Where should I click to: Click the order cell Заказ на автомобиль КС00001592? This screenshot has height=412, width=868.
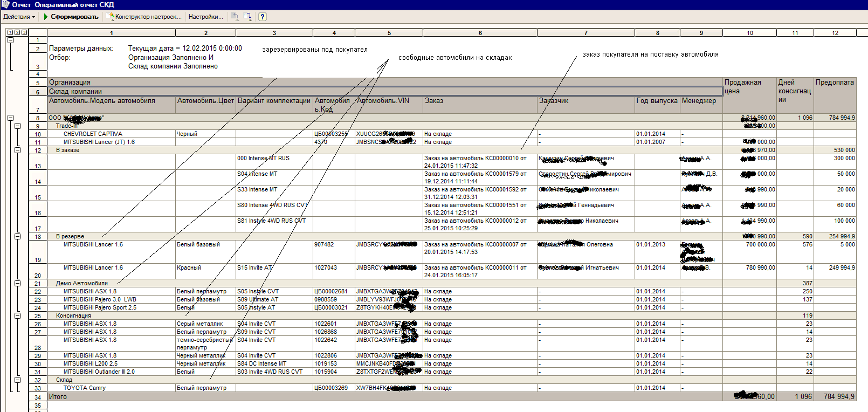pyautogui.click(x=480, y=194)
